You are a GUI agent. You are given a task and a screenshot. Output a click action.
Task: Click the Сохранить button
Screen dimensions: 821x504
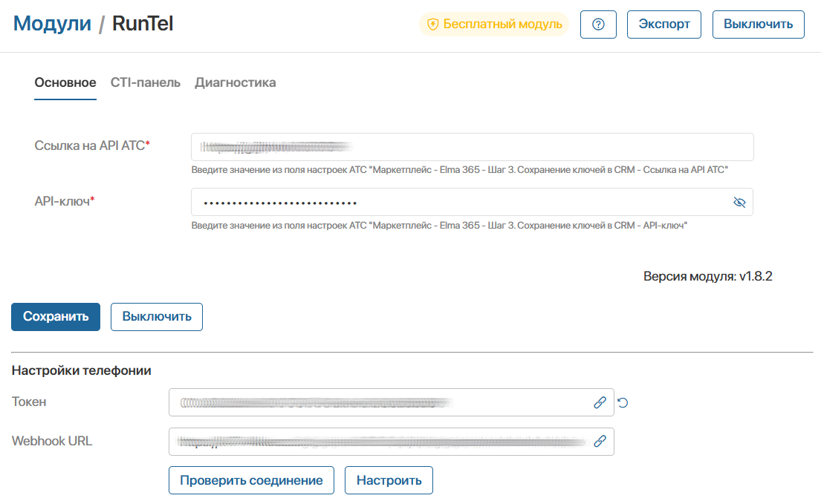click(56, 317)
